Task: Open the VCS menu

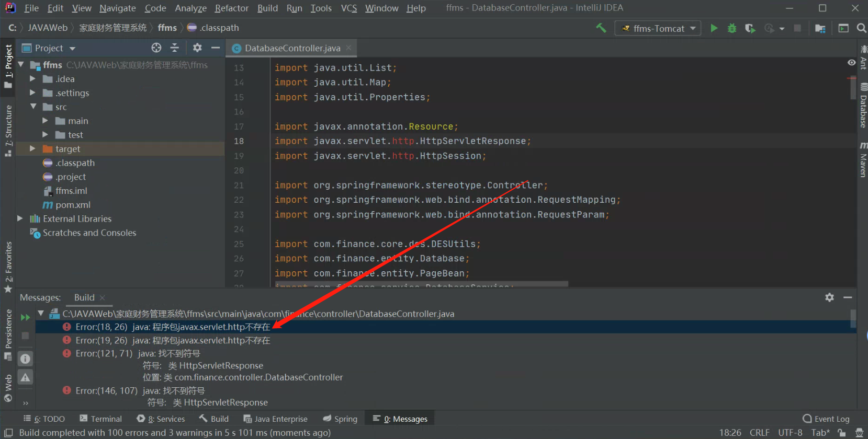Action: (349, 8)
